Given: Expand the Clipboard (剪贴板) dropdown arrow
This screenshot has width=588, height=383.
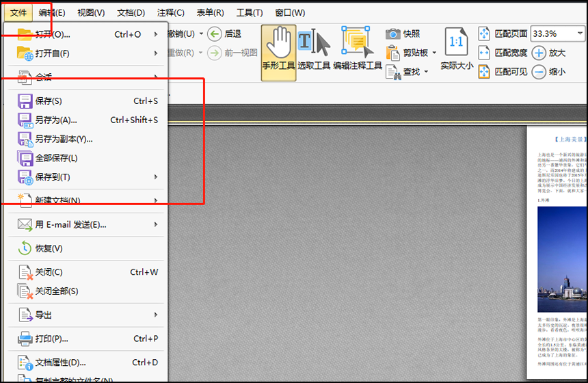Looking at the screenshot, I should pos(434,53).
